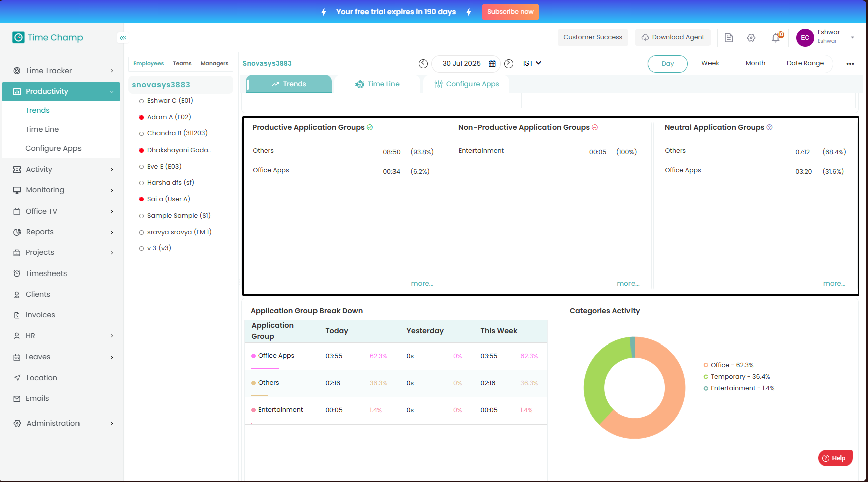Open the notifications bell icon

(776, 38)
